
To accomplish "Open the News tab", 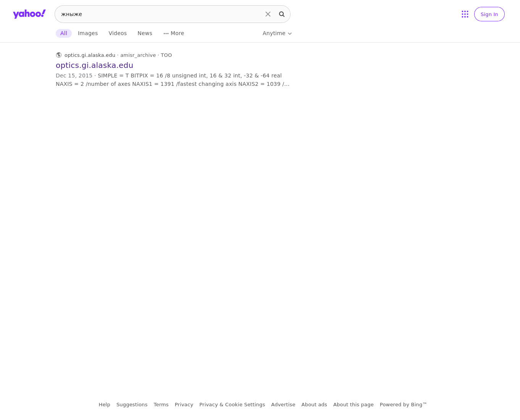I will pyautogui.click(x=145, y=33).
